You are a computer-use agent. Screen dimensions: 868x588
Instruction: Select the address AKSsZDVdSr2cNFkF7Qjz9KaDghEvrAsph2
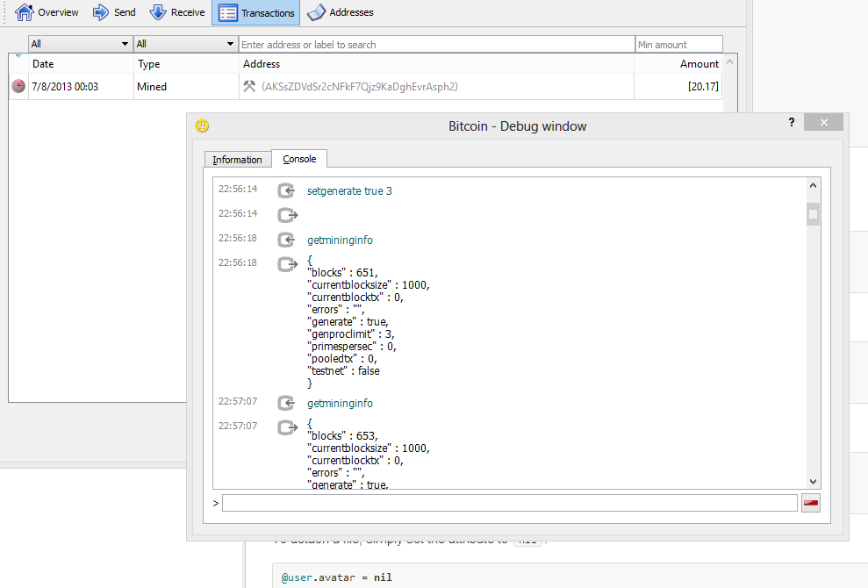(360, 86)
